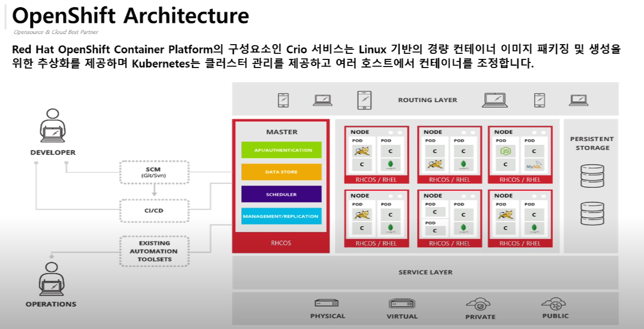Click the blue MANAGEMENT/REPLICATION bar
Viewport: 644px width, 329px height.
[x=282, y=216]
